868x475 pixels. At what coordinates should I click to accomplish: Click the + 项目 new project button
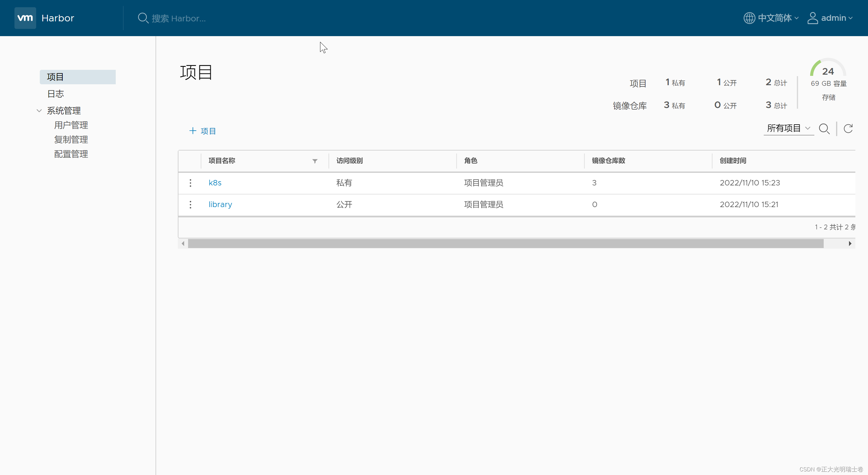tap(203, 131)
